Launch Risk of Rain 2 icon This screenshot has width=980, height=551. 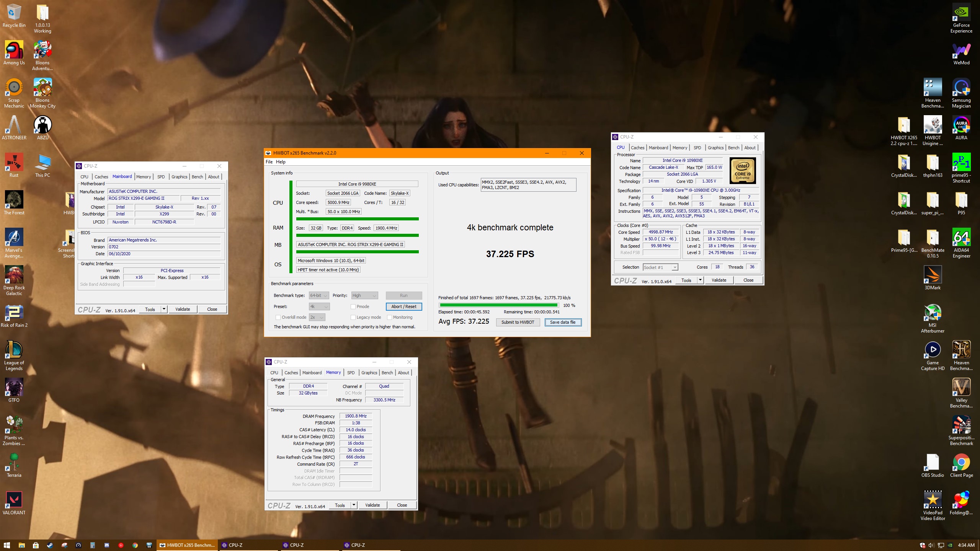point(14,316)
